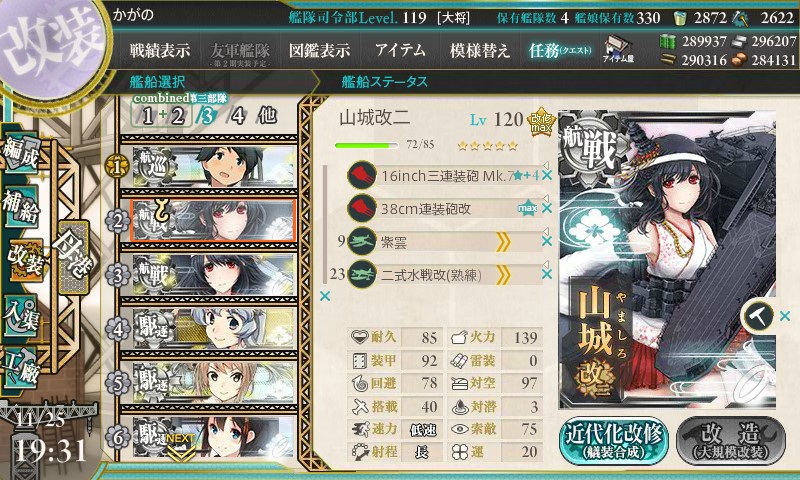Remove the 紫雲 seaplane from slot

coord(547,241)
